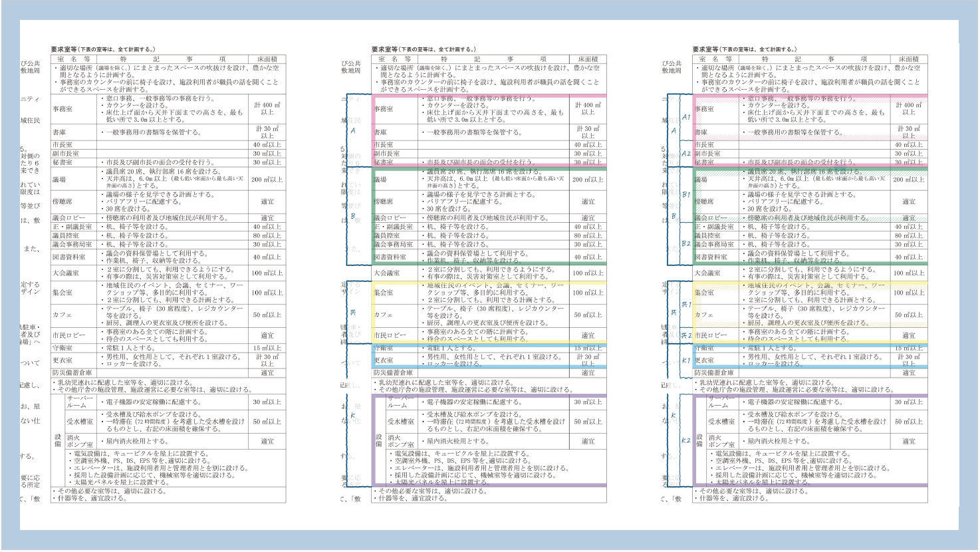Click カフェ in the unmarked left table
Screen dimensions: 980x552
[x=62, y=315]
